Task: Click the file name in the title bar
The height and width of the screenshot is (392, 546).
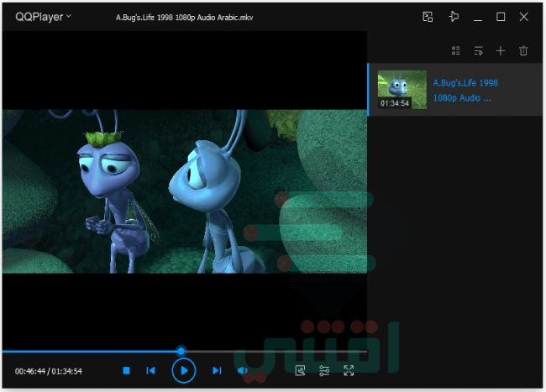Action: click(184, 18)
